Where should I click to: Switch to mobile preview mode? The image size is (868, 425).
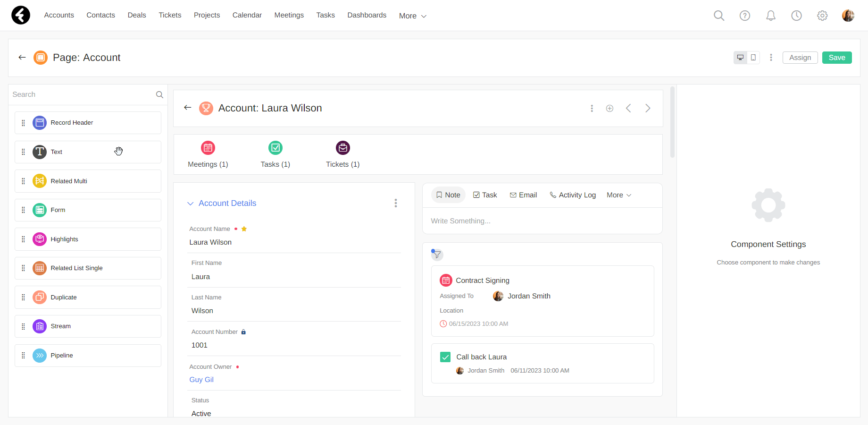753,58
